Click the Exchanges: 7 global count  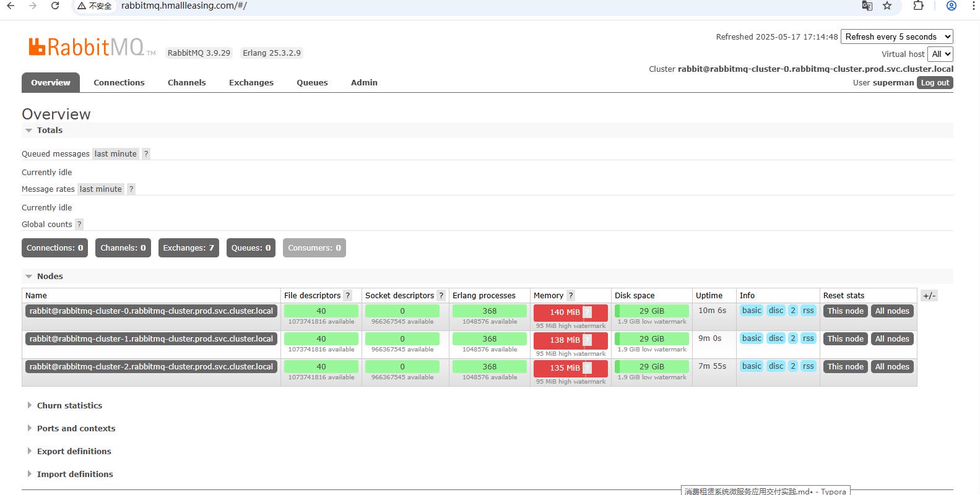(188, 248)
